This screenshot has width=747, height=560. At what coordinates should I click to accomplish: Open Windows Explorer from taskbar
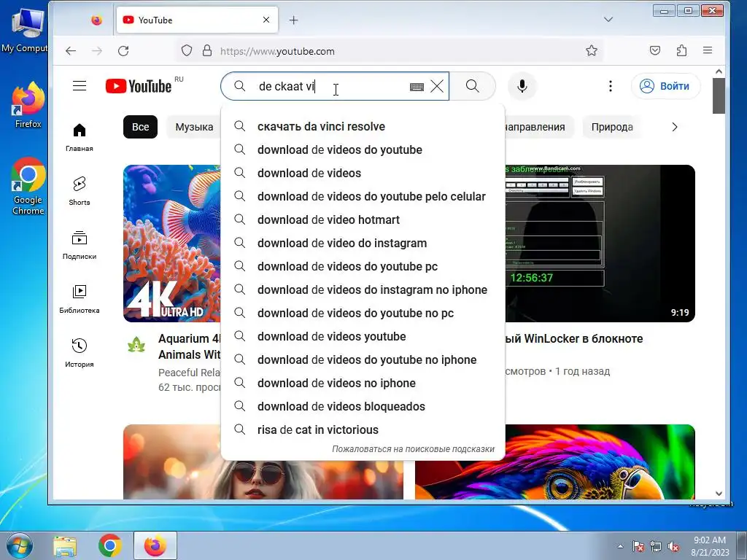(65, 546)
